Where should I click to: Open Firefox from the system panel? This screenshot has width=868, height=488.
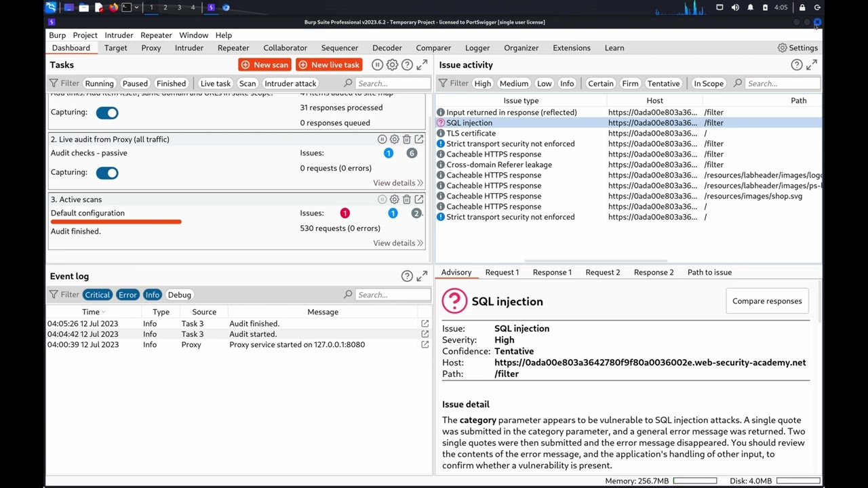tap(113, 7)
